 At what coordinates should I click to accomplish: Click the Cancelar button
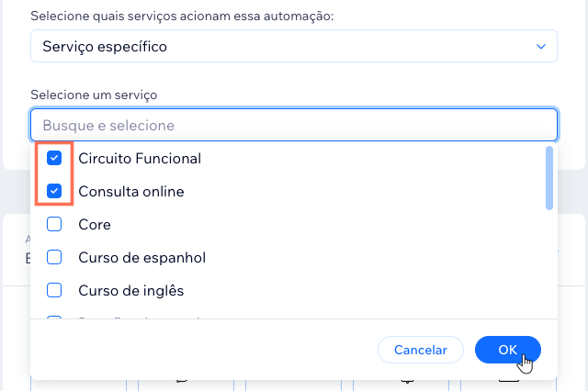coord(421,350)
